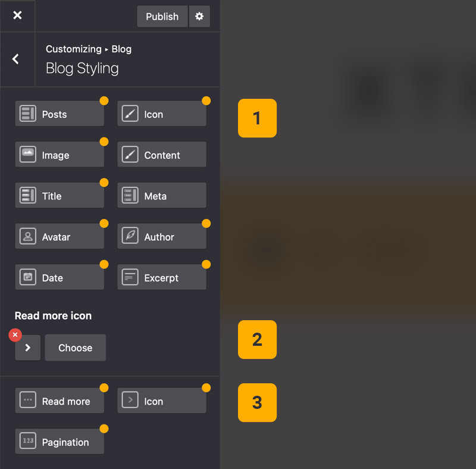This screenshot has height=469, width=476.
Task: Open the Read more Icon styling
Action: coord(162,401)
